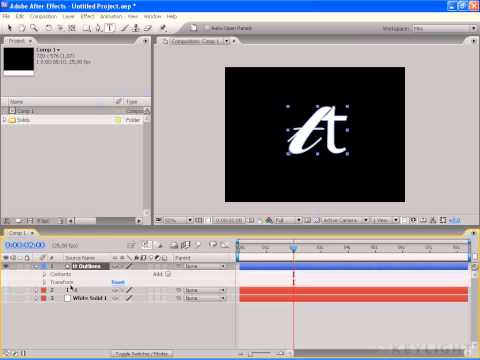Click the Graph Editor timeline icon
The height and width of the screenshot is (360, 480).
pos(225,245)
